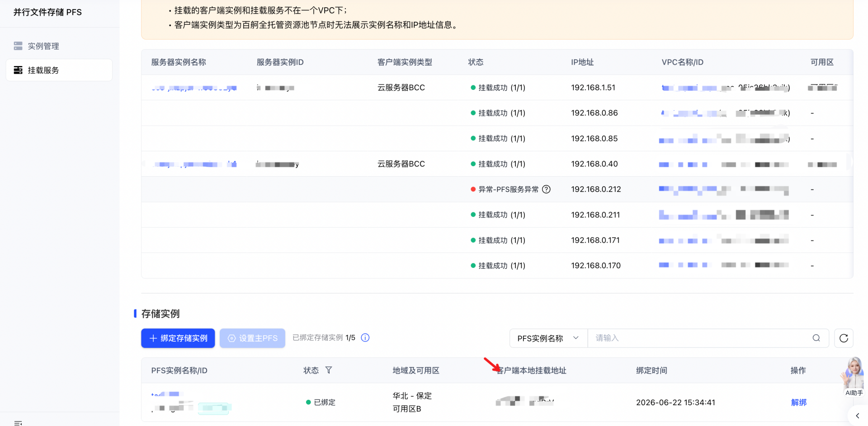Select IP address 192.168.0.85

coord(594,139)
